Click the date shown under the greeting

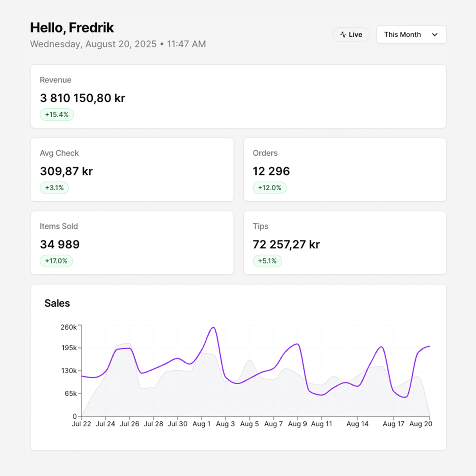[x=118, y=44]
